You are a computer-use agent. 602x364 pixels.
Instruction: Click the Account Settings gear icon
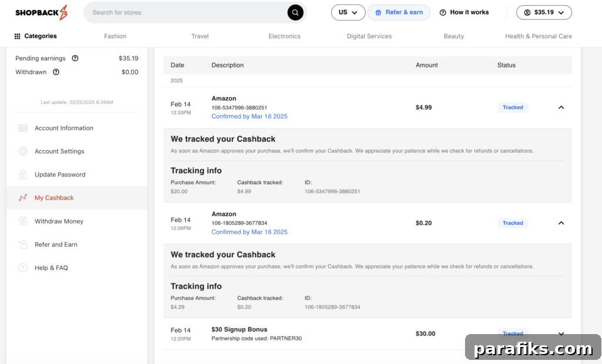23,151
